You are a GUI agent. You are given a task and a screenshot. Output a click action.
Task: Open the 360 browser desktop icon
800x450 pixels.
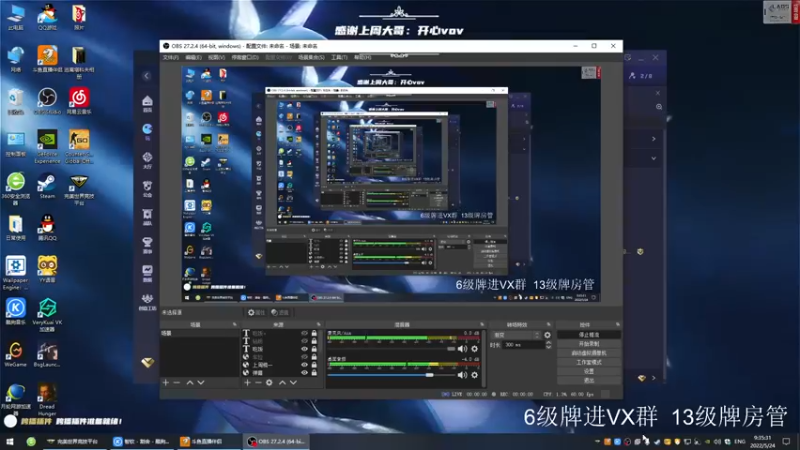click(x=15, y=188)
